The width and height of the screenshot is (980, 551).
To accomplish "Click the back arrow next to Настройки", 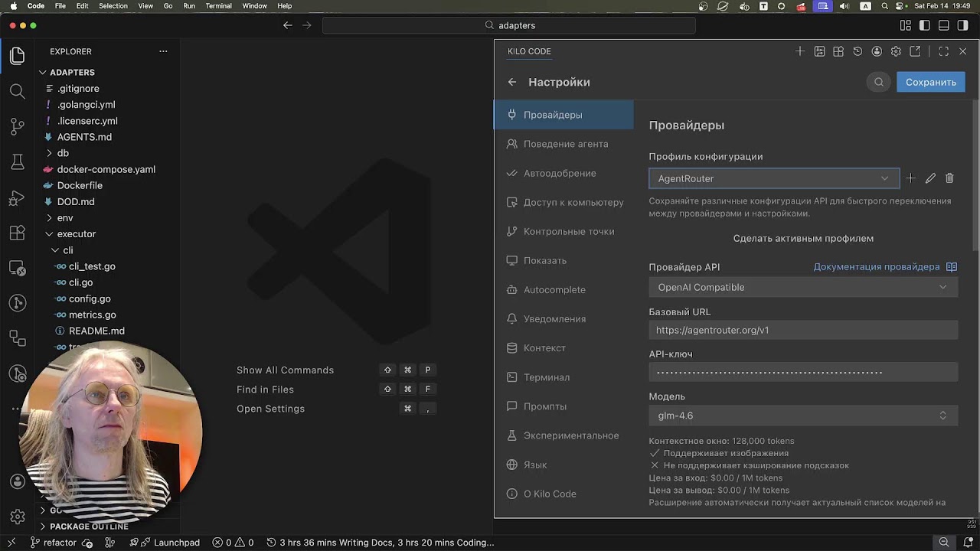I will [512, 82].
